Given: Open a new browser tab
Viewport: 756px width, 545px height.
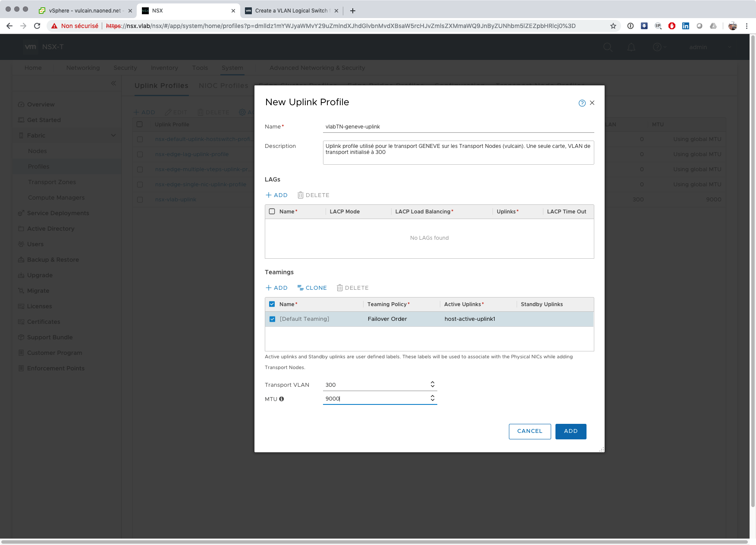Looking at the screenshot, I should pos(353,11).
